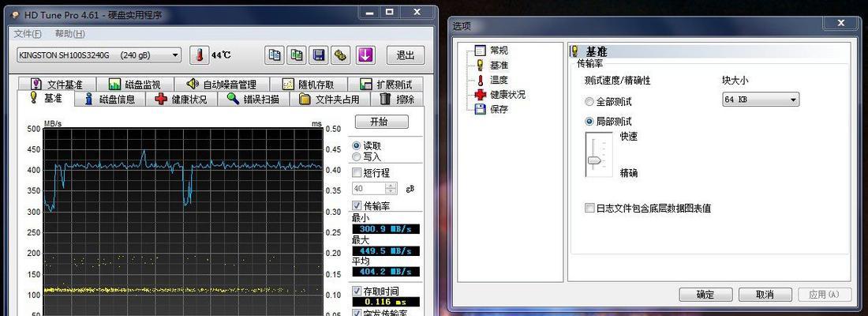The height and width of the screenshot is (316, 868).
Task: Confirm options with 确定 button
Action: tap(705, 295)
